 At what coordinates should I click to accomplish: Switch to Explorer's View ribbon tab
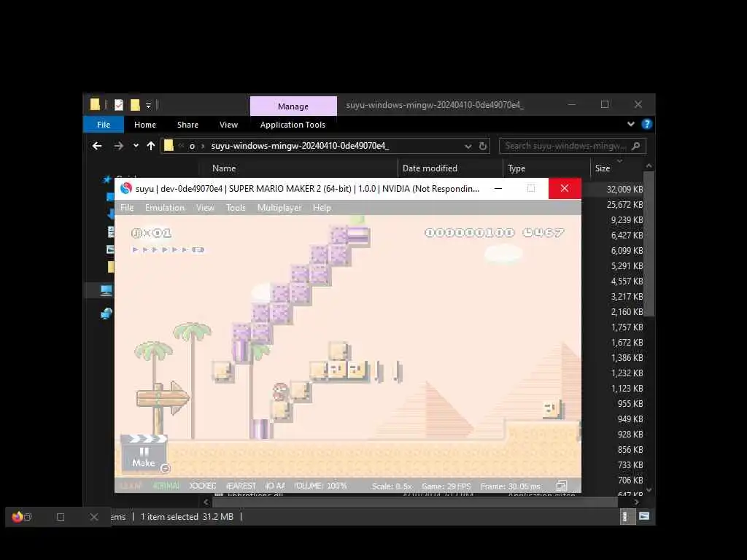[x=228, y=125]
